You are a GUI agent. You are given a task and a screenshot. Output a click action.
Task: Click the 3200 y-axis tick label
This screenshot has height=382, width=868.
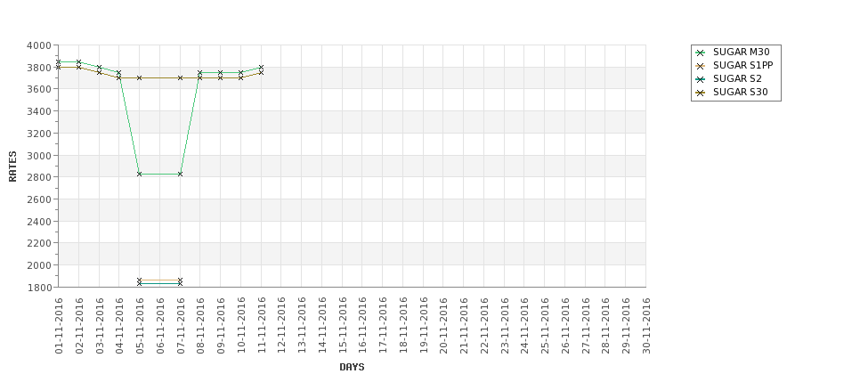click(x=39, y=134)
